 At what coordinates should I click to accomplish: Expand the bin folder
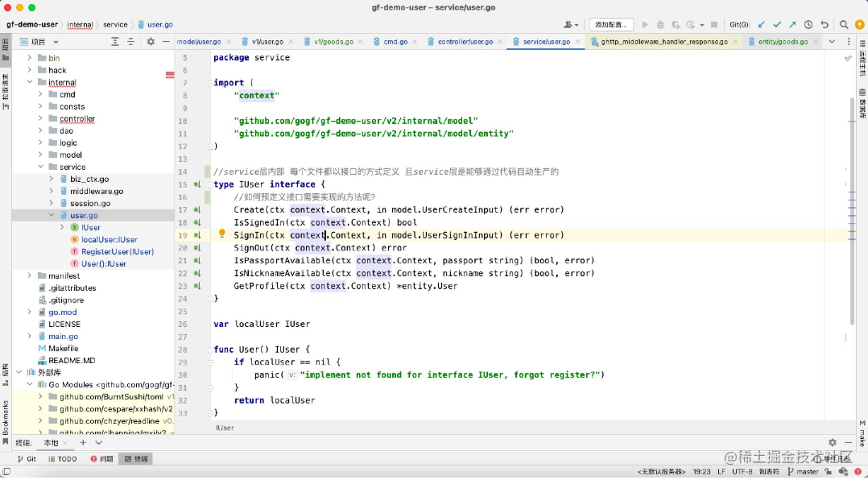click(x=30, y=58)
